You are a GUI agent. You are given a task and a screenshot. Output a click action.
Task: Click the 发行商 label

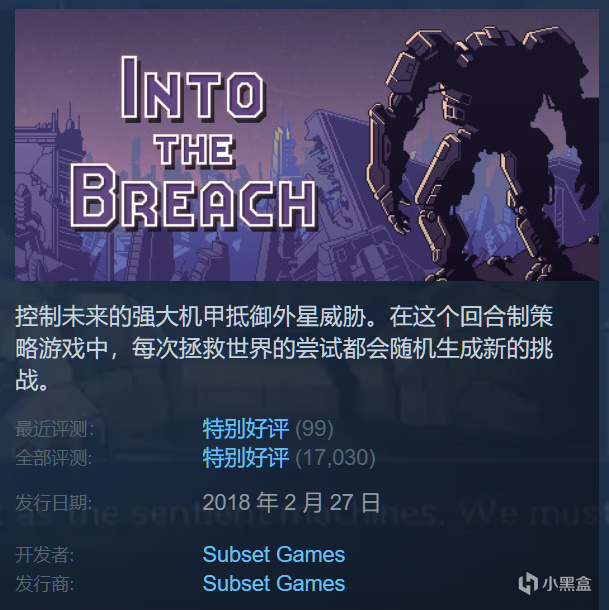click(x=44, y=584)
